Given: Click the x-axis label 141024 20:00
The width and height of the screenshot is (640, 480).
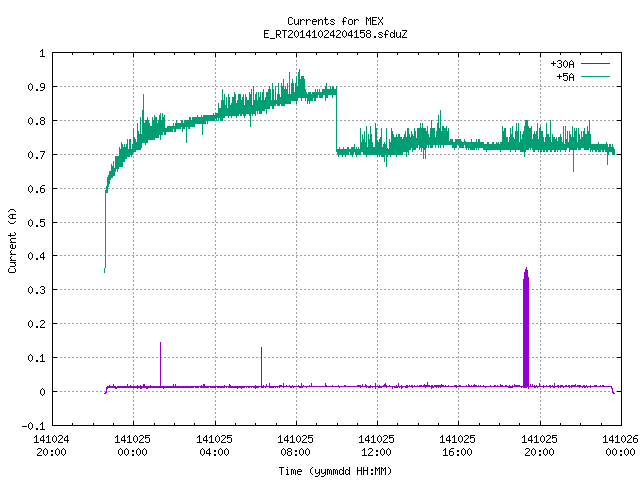Looking at the screenshot, I should click(51, 446).
